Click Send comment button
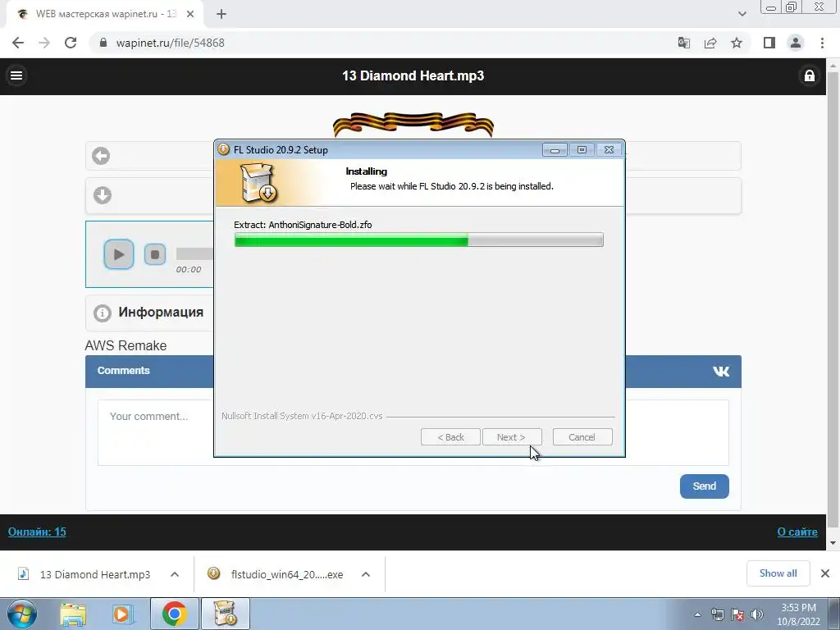This screenshot has height=630, width=840. click(704, 486)
